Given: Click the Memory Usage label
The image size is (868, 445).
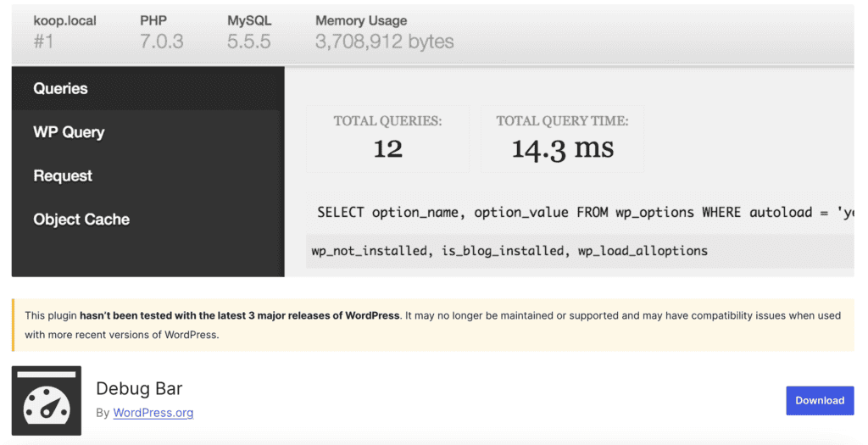Looking at the screenshot, I should (x=361, y=21).
